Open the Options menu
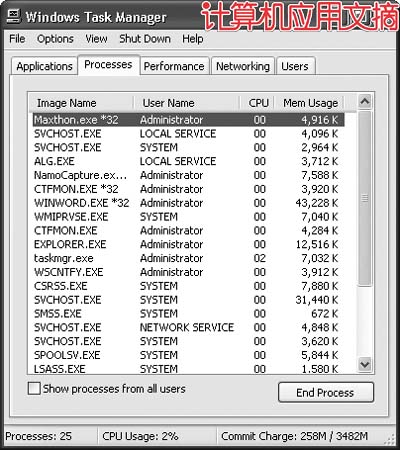 coord(55,39)
